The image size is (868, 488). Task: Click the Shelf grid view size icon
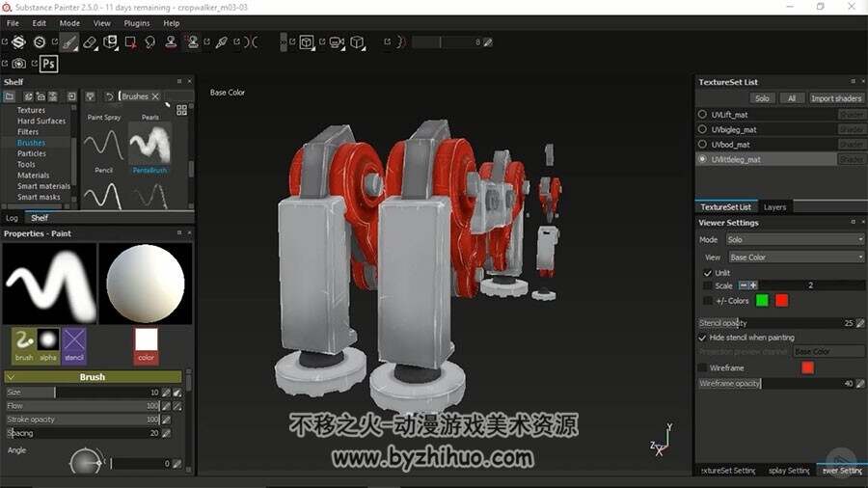click(x=181, y=110)
